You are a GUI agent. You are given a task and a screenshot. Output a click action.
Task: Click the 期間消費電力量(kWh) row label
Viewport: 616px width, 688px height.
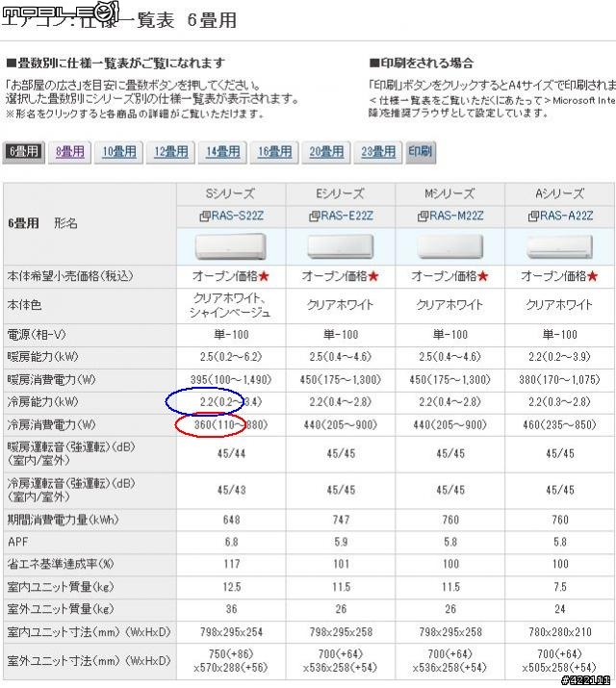point(63,520)
